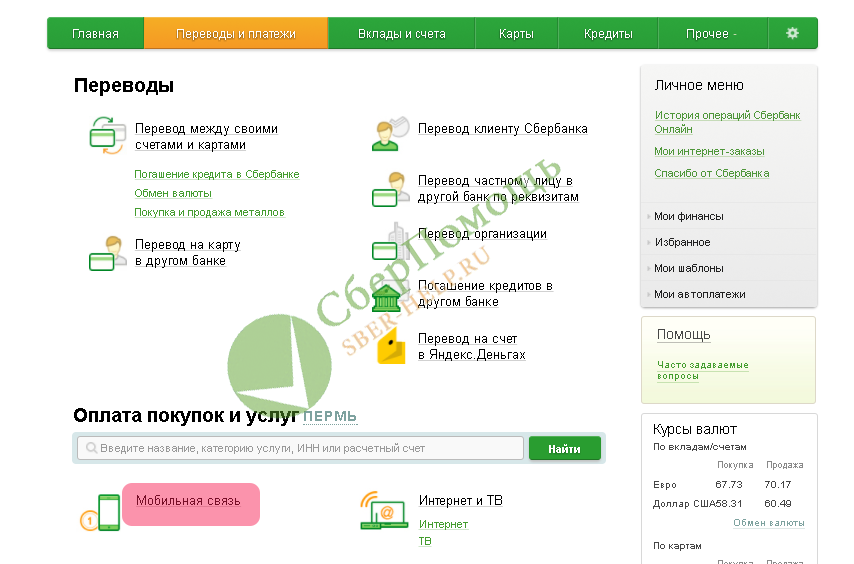Expand the Прочее dropdown menu
Viewport: 854px width, 564px height.
(x=712, y=33)
